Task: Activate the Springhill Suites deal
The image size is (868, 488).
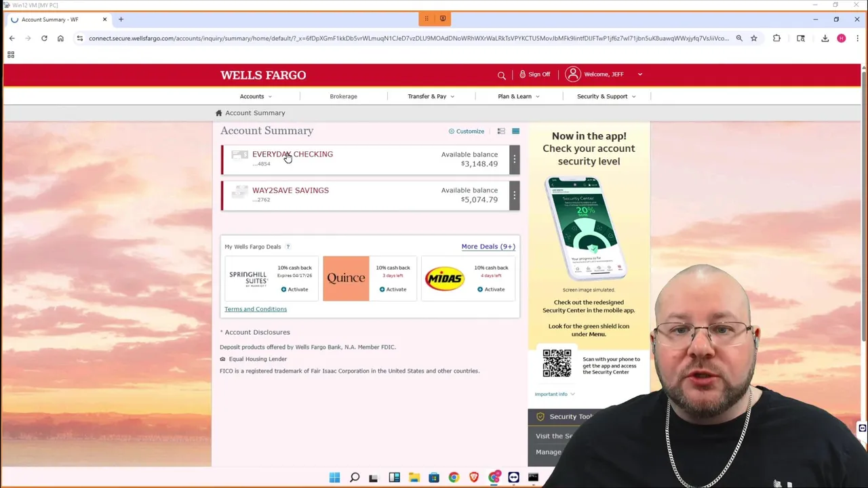Action: click(x=294, y=289)
